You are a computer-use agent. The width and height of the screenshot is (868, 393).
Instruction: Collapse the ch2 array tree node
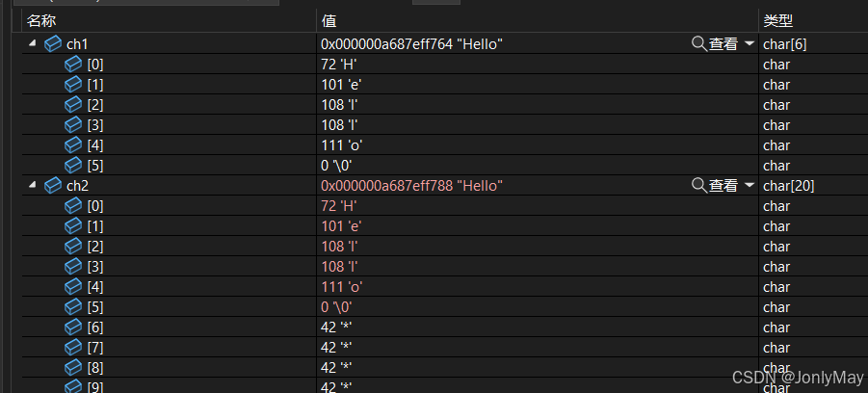pyautogui.click(x=32, y=186)
